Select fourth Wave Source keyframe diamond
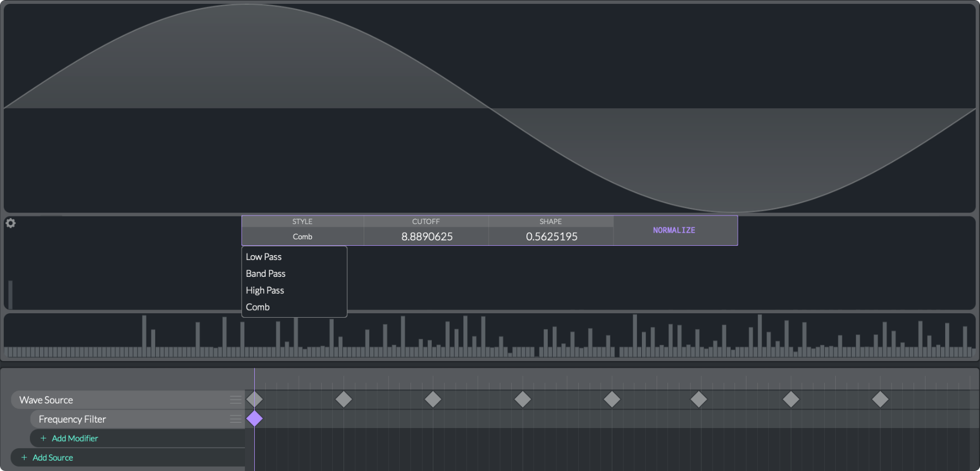The image size is (980, 471). point(523,399)
